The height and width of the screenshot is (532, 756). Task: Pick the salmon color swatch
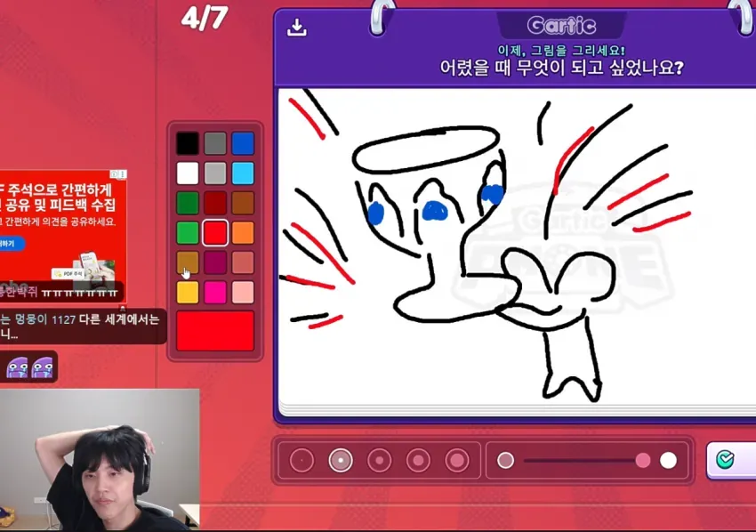click(x=243, y=262)
